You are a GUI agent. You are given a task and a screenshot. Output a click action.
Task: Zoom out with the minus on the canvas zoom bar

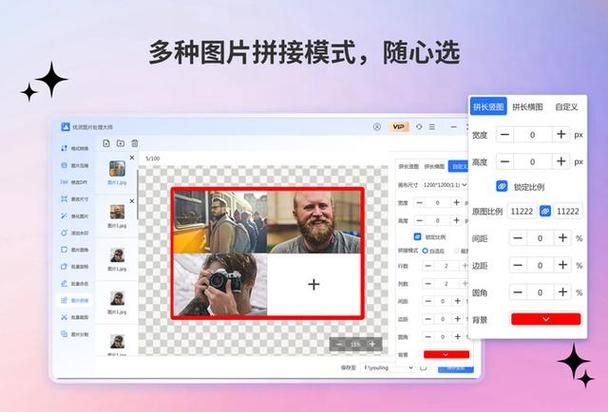[x=340, y=344]
